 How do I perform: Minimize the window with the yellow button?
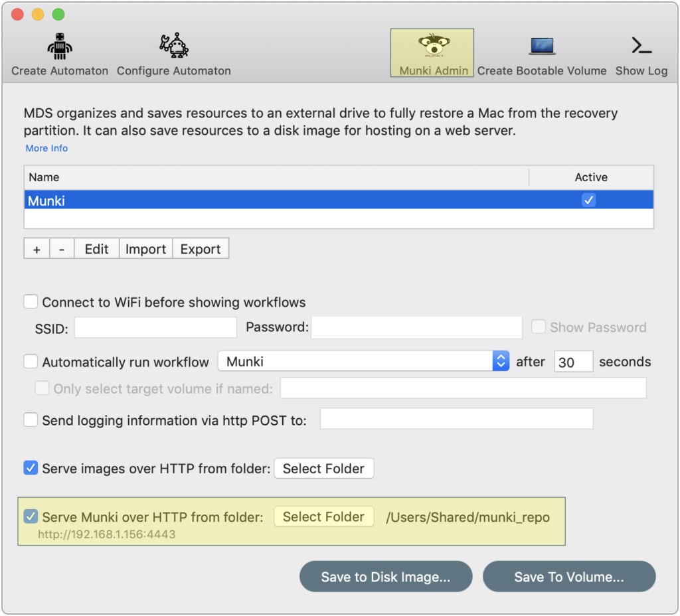coord(38,15)
